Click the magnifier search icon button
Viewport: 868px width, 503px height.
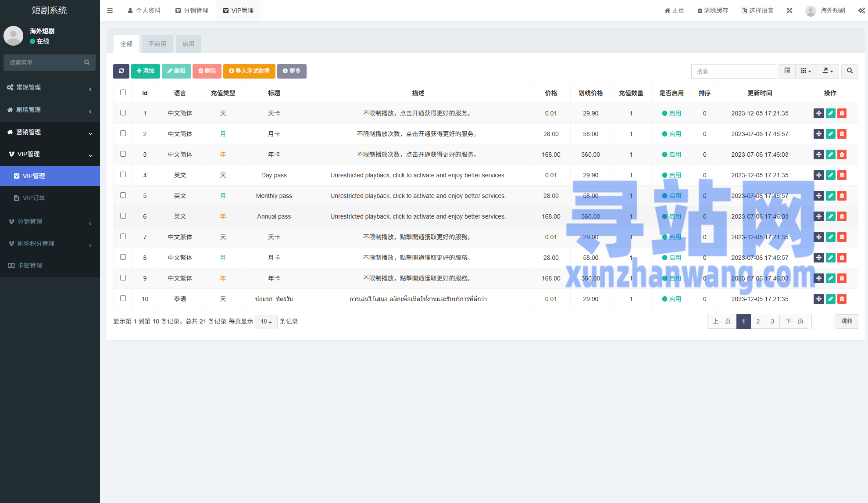850,71
